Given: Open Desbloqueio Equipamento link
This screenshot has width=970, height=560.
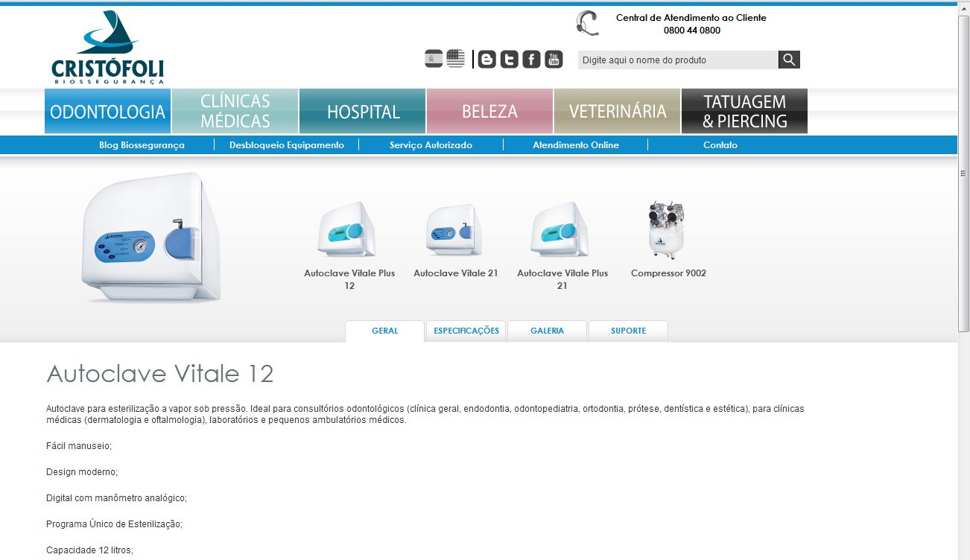Looking at the screenshot, I should [287, 145].
